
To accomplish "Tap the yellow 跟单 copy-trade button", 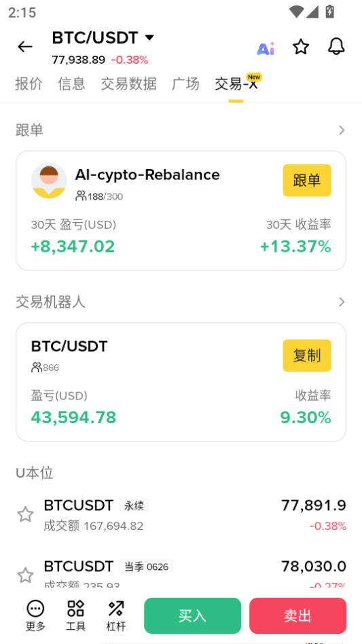I will (307, 180).
